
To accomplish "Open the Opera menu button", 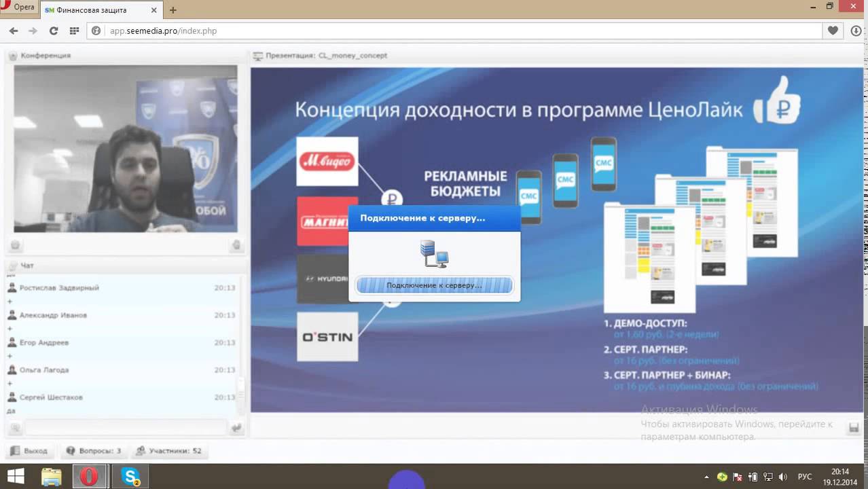I will [x=20, y=7].
